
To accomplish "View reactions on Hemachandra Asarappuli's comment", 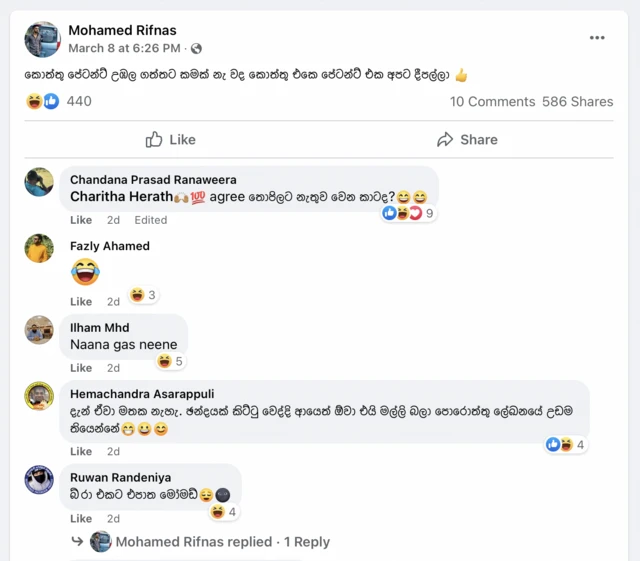I will coord(566,445).
